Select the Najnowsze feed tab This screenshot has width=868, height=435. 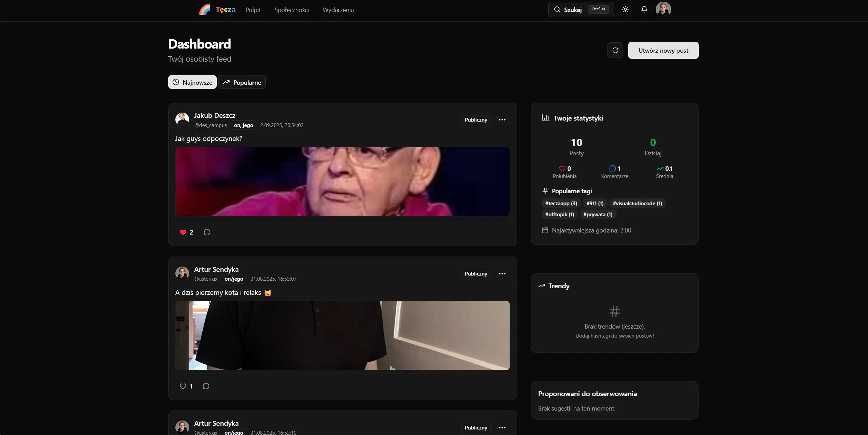192,82
